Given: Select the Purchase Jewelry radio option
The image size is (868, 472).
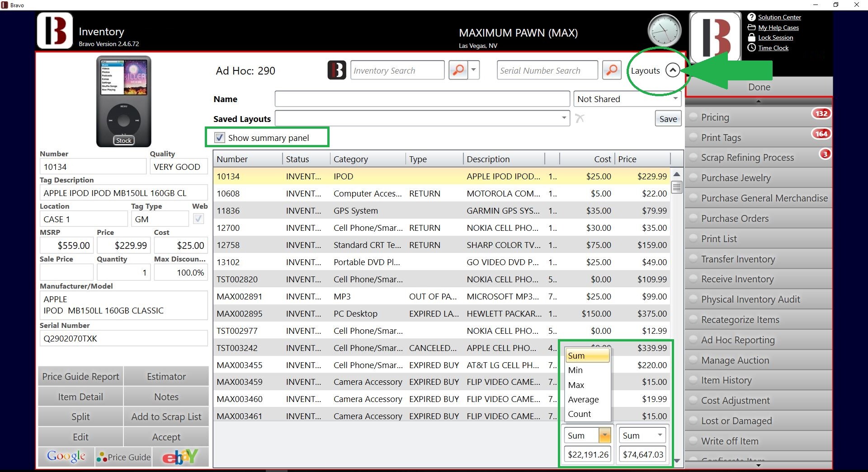Looking at the screenshot, I should click(693, 178).
